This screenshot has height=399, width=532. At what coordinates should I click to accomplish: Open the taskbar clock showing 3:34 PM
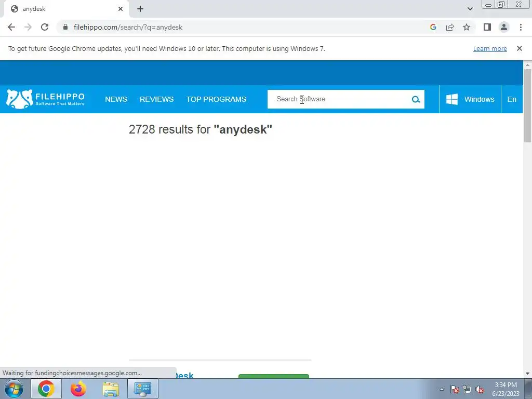tap(506, 389)
